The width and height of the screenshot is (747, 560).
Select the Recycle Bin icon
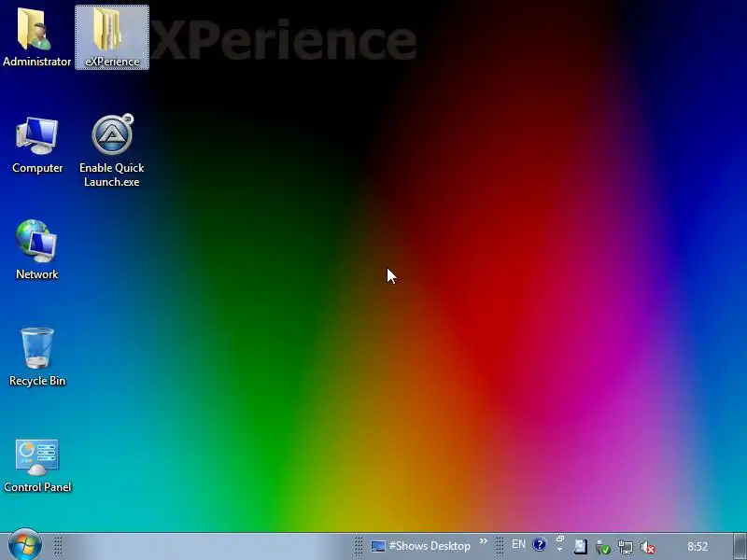point(37,357)
